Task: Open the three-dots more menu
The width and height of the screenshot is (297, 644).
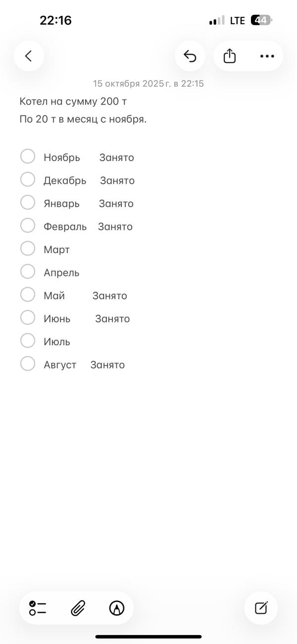Action: (x=267, y=56)
